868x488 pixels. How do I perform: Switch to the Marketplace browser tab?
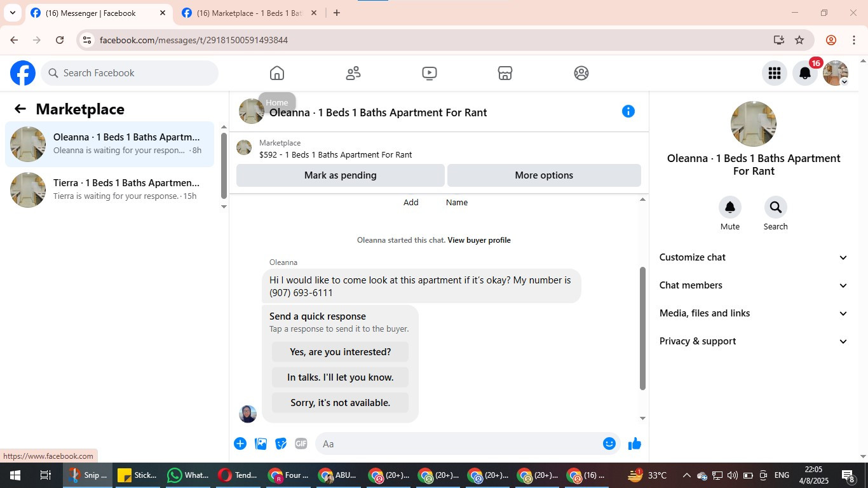(x=249, y=13)
